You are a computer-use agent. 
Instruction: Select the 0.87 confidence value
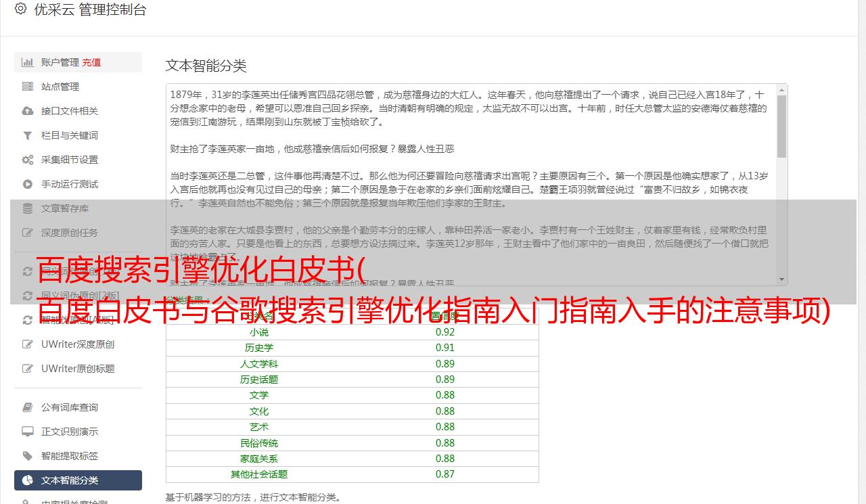tap(445, 474)
